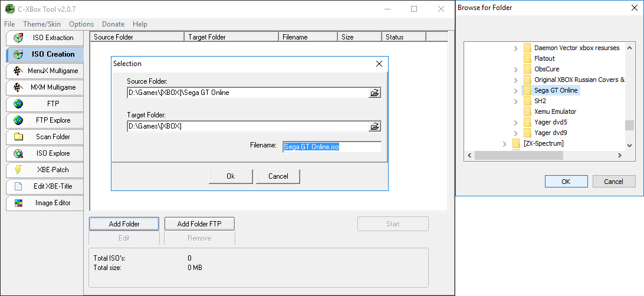Switch to the MXM Multigame tab
The width and height of the screenshot is (644, 296).
click(45, 87)
